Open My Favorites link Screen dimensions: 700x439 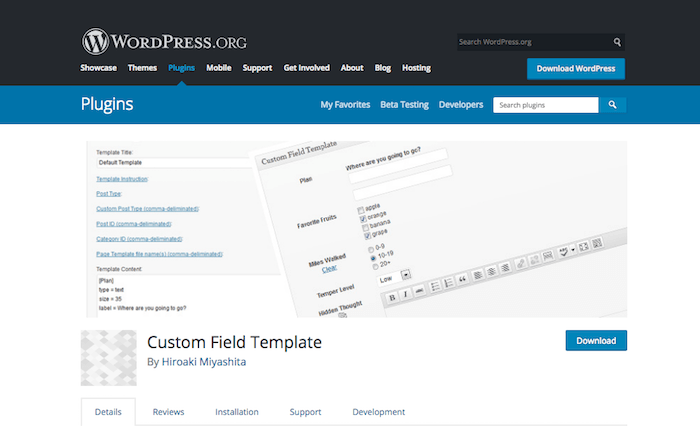point(345,105)
